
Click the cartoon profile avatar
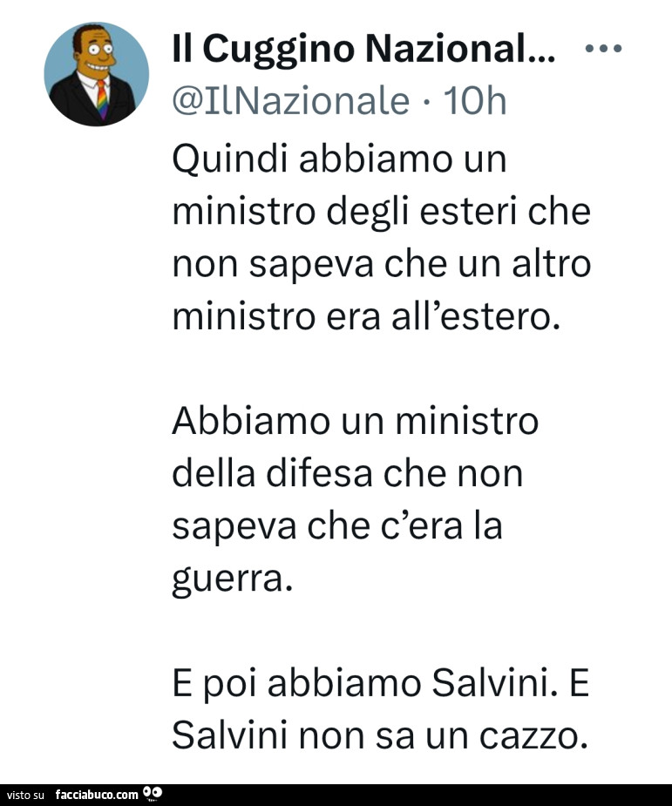tap(95, 75)
